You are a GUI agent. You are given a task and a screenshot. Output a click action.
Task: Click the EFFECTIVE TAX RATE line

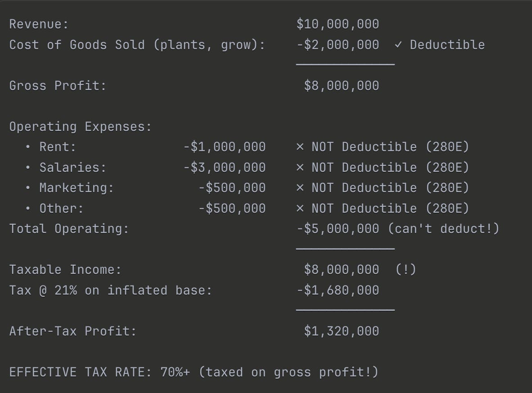pos(194,372)
